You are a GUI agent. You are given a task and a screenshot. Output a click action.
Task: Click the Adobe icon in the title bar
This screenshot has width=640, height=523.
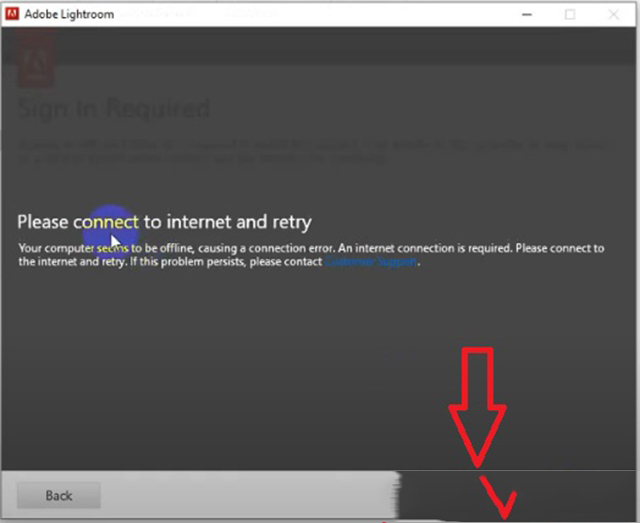[12, 14]
